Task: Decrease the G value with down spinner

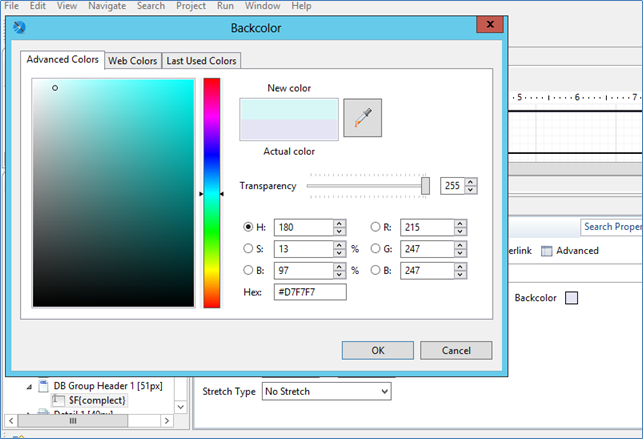Action: 460,253
